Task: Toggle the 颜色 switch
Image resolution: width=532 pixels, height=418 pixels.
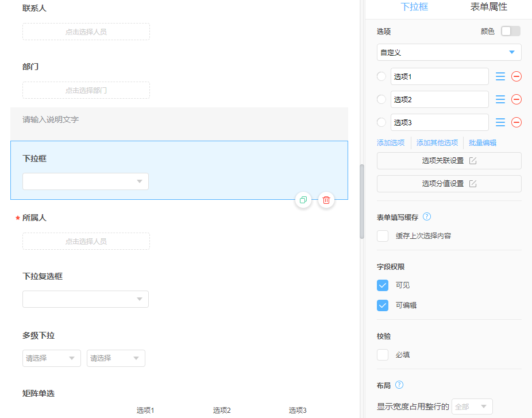Action: click(x=510, y=31)
